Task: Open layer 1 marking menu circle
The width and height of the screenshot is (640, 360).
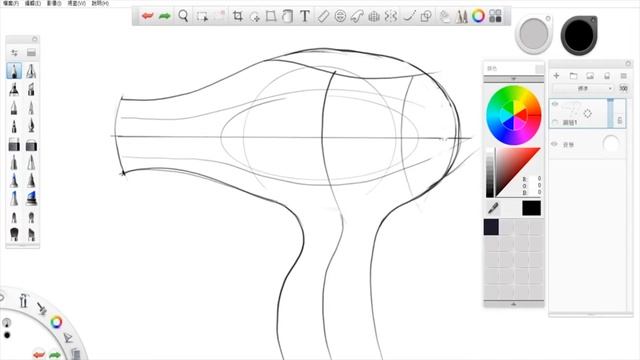Action: (587, 113)
